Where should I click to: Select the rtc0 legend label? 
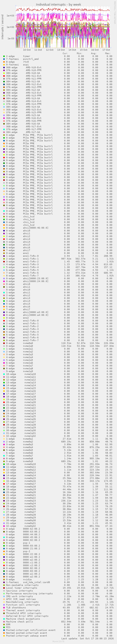[x=26, y=62]
